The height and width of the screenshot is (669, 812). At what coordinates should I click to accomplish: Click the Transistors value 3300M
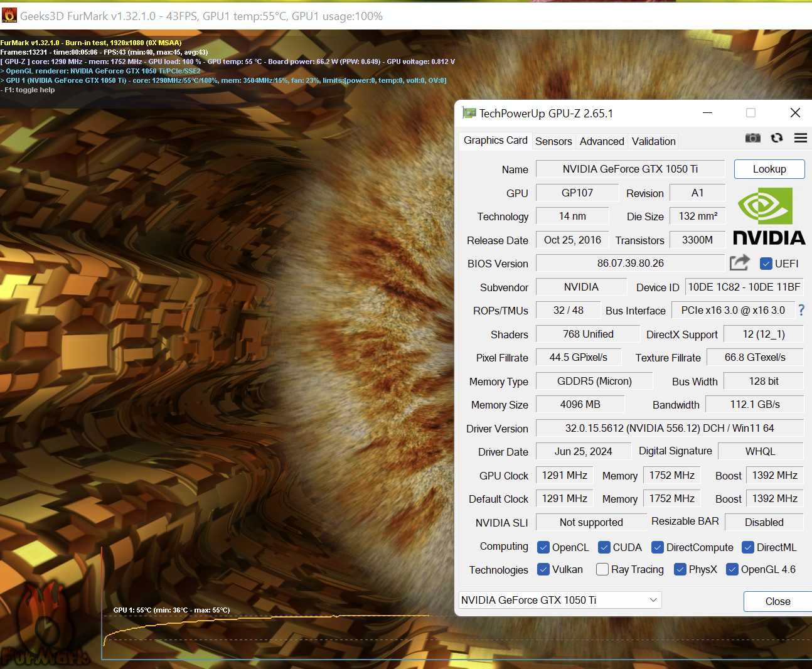[697, 240]
